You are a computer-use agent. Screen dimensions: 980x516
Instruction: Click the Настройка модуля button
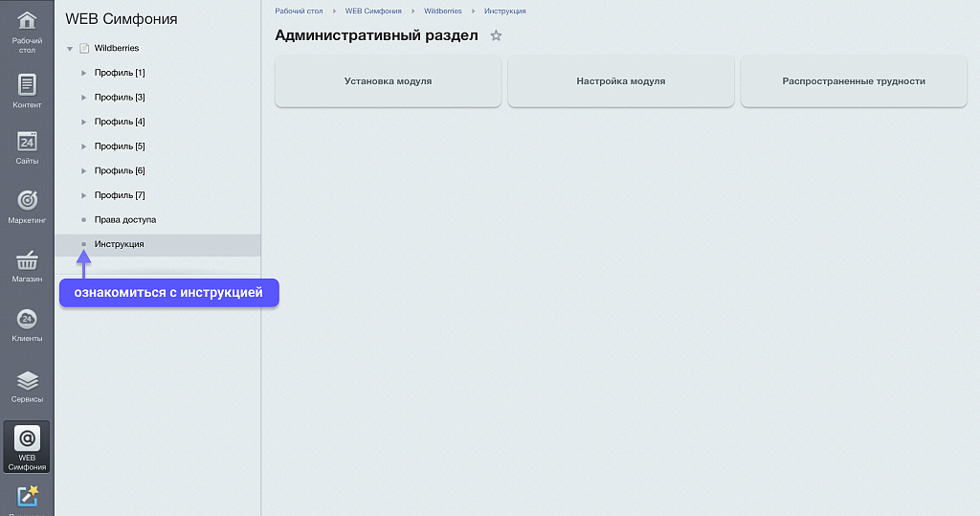pos(620,81)
